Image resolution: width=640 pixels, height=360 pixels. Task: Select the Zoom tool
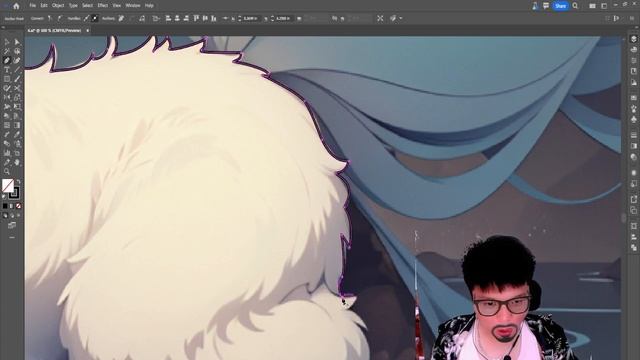pos(7,172)
